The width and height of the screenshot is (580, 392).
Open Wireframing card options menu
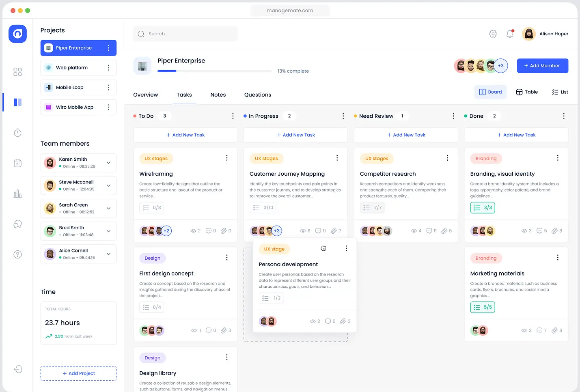click(227, 158)
